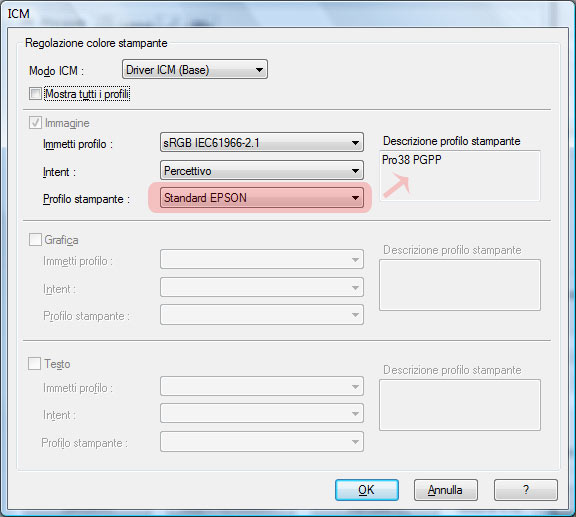Open Testo Immetti profilo dropdown
The image size is (576, 517).
click(x=262, y=386)
